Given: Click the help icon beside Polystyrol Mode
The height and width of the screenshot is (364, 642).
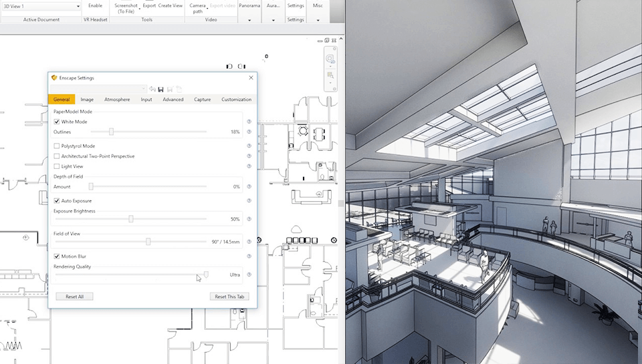Looking at the screenshot, I should click(x=249, y=146).
